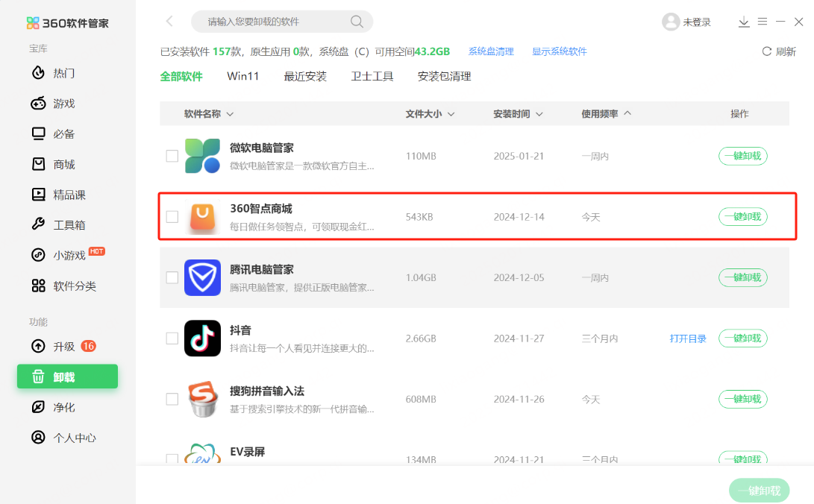The width and height of the screenshot is (814, 504).
Task: Click 系统盘清理 link
Action: [491, 51]
